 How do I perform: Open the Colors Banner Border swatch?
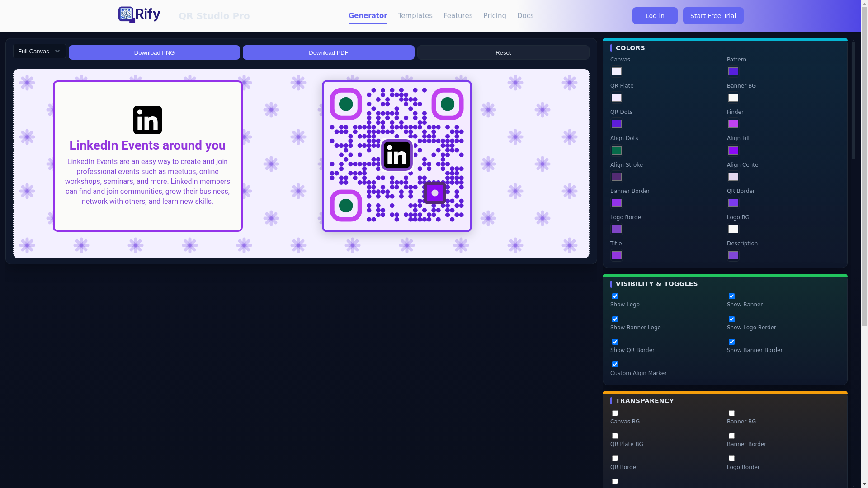tap(617, 203)
